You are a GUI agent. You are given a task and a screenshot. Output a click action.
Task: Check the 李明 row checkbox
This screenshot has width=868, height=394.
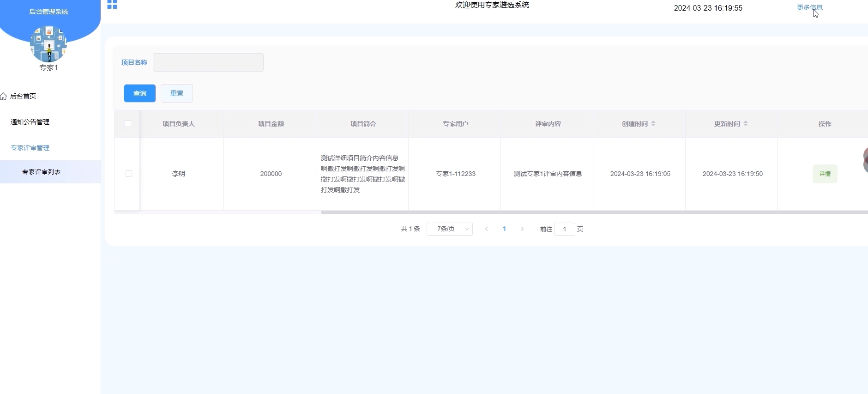click(x=129, y=174)
